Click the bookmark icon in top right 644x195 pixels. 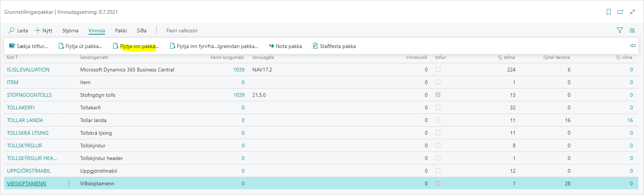coord(609,12)
